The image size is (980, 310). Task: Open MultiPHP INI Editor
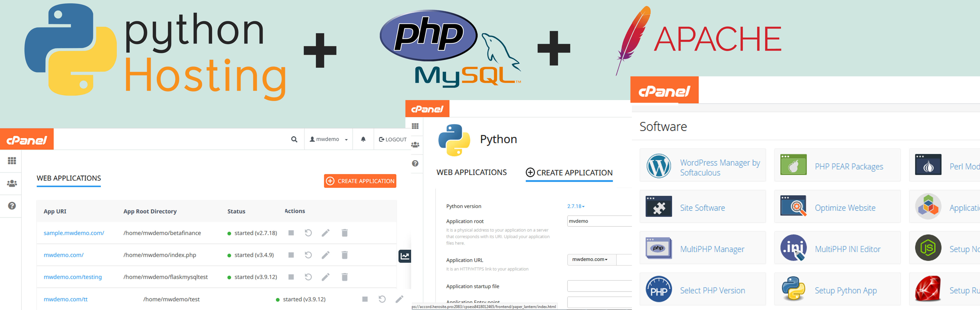tap(837, 248)
